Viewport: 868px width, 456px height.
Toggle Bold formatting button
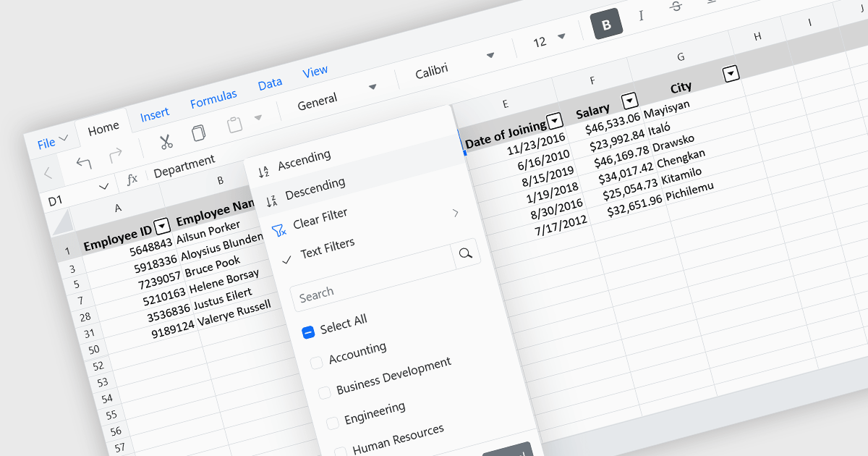click(606, 25)
